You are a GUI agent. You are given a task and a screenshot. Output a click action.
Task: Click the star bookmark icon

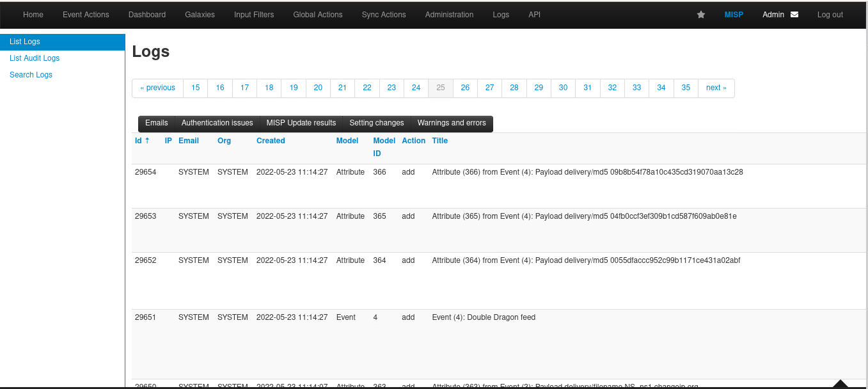pos(701,15)
